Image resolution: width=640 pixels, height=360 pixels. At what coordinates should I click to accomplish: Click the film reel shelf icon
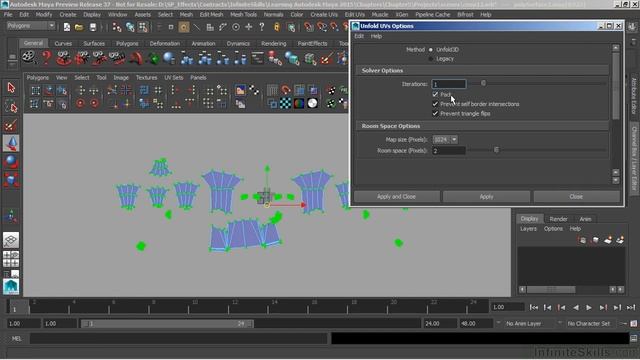(x=28, y=57)
